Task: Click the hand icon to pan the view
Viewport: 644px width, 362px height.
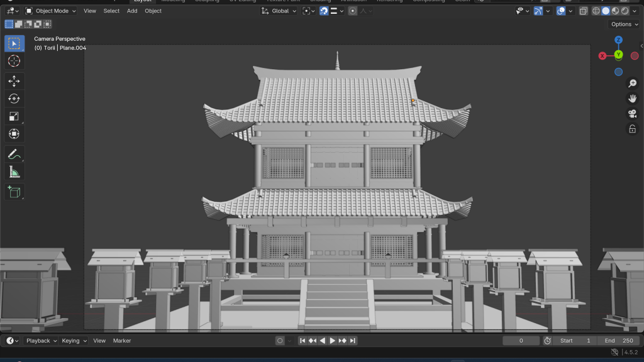Action: (632, 98)
